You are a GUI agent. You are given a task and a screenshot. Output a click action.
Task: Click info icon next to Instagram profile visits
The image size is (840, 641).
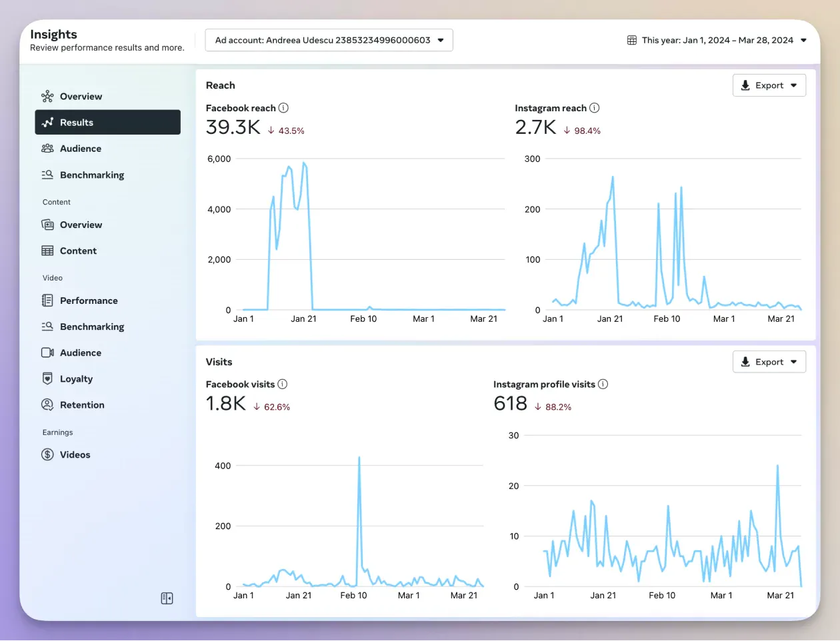pos(603,384)
